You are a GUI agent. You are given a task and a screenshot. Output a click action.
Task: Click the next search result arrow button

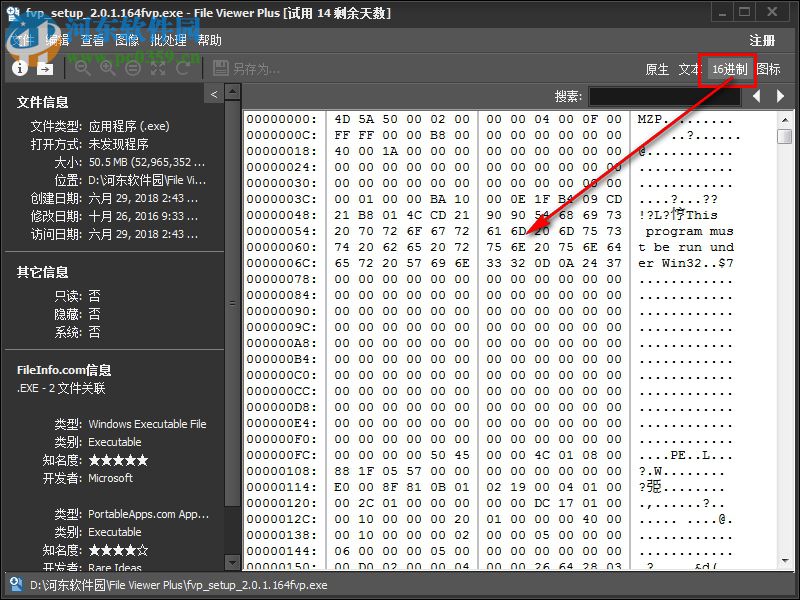point(780,97)
